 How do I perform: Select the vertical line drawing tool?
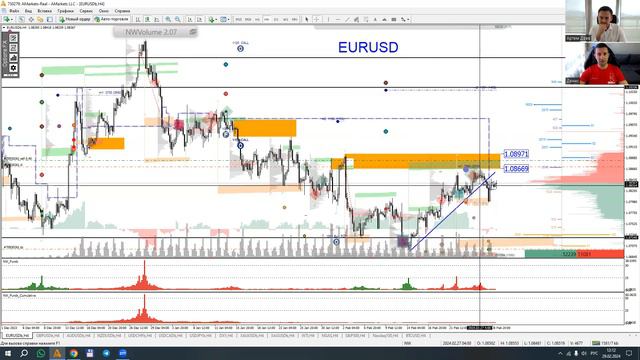pos(329,19)
